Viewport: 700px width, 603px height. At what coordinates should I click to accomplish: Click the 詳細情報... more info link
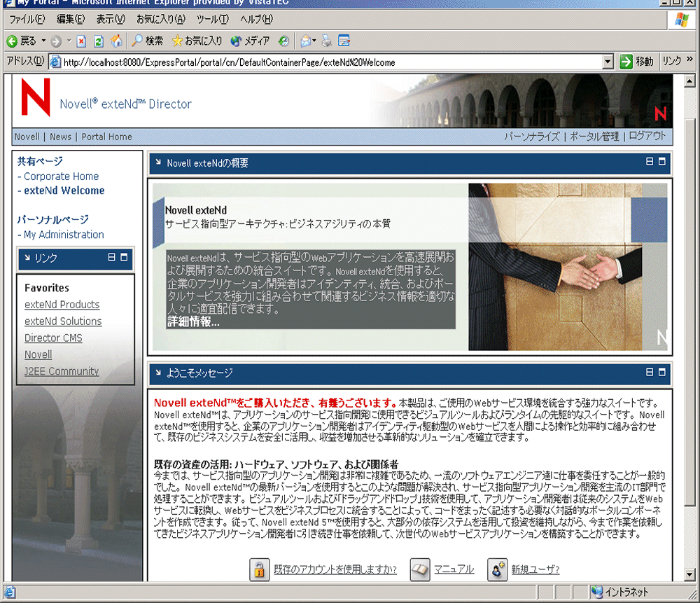(193, 321)
